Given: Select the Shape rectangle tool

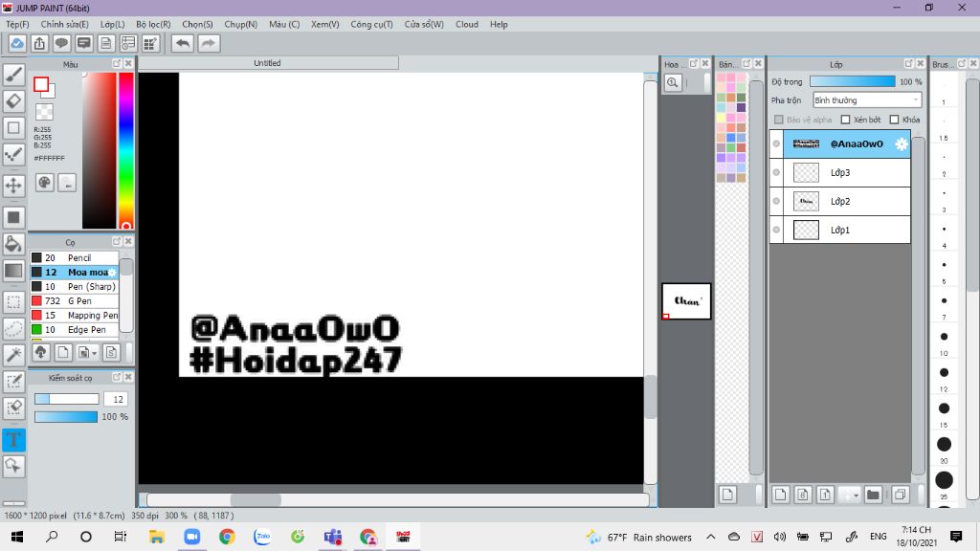Looking at the screenshot, I should 13,128.
